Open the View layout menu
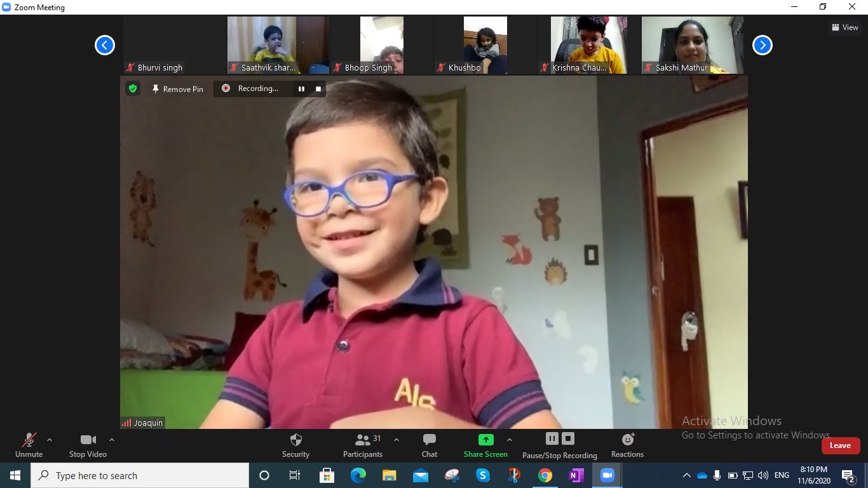868x488 pixels. (845, 27)
